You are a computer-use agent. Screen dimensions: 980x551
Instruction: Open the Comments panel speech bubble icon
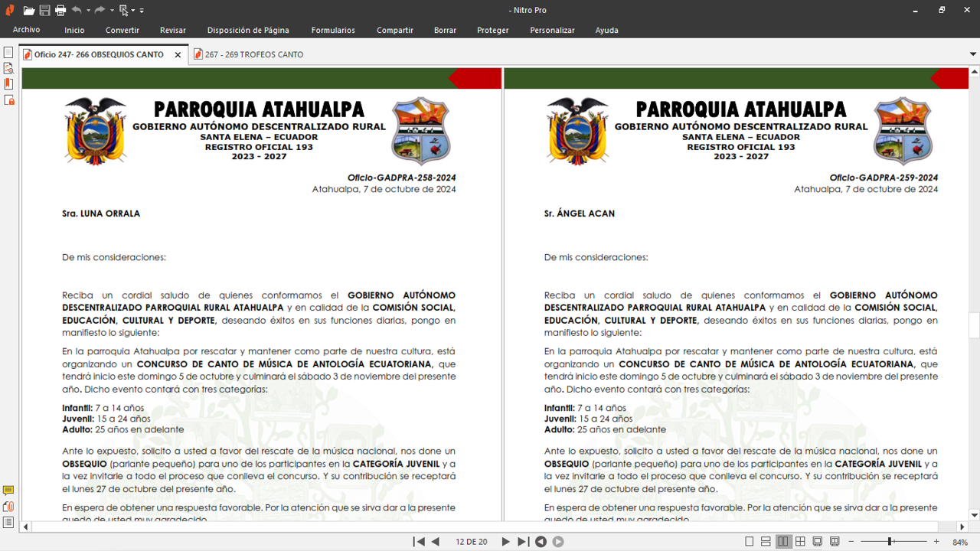point(8,491)
